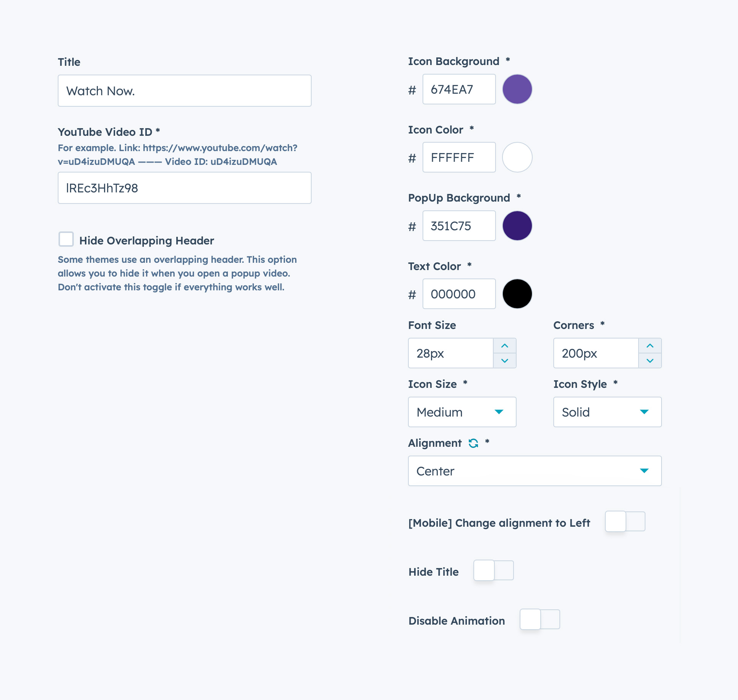Turn on the Disable Animation switch
The width and height of the screenshot is (738, 700).
tap(540, 619)
